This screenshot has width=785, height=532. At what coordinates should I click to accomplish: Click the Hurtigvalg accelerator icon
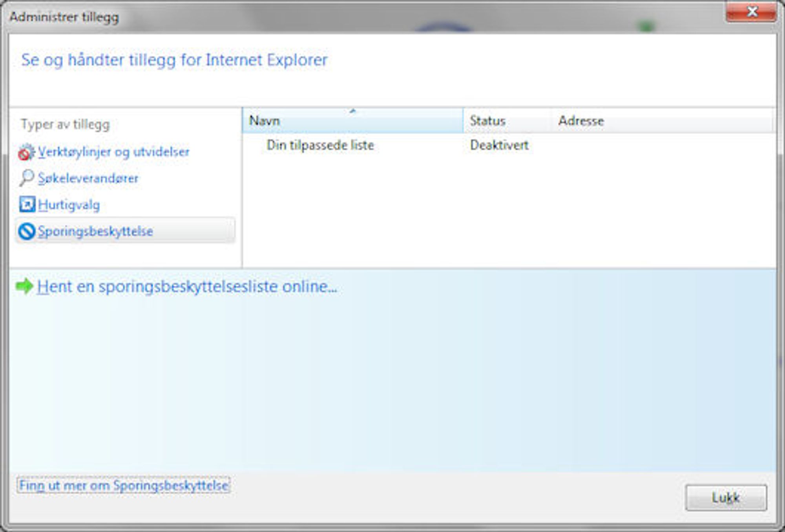[x=27, y=205]
